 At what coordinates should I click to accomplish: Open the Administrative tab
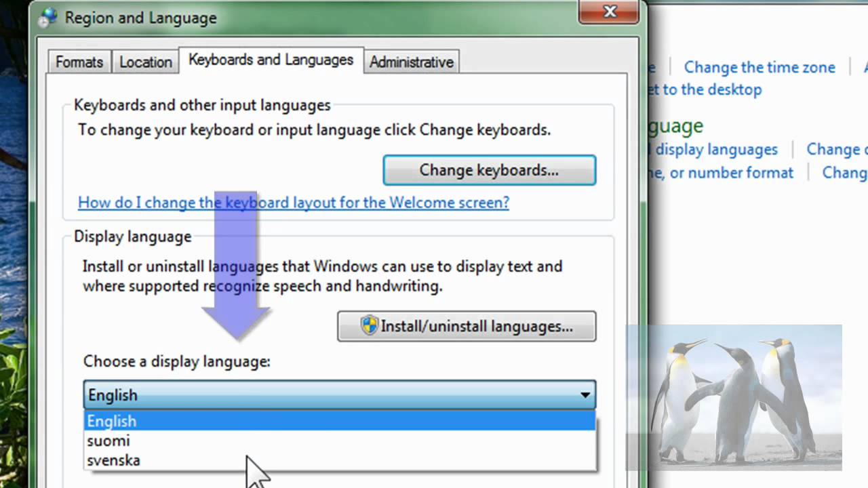tap(411, 62)
